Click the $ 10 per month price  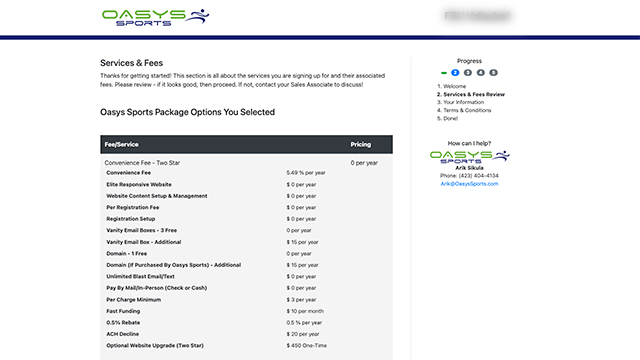305,311
